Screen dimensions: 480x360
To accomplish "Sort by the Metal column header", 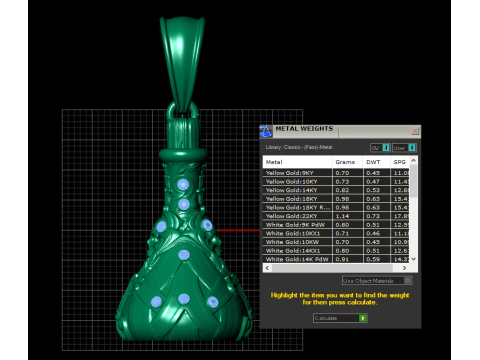I will click(297, 162).
